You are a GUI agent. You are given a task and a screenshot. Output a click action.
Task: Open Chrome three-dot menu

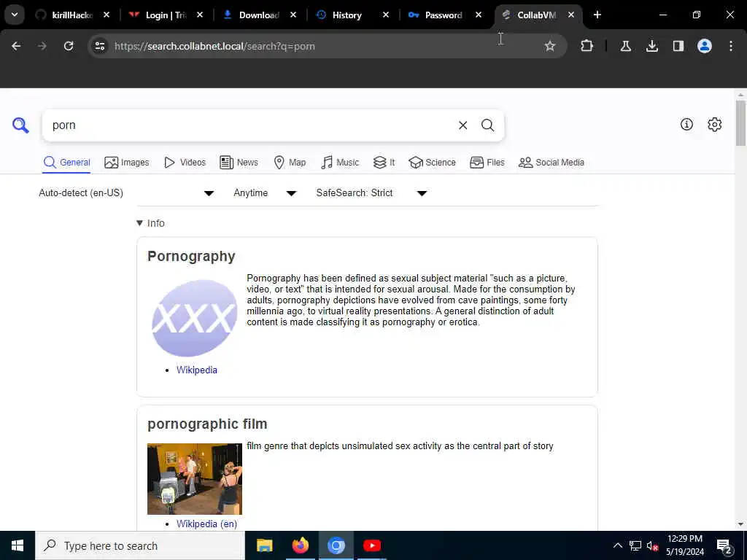(731, 46)
